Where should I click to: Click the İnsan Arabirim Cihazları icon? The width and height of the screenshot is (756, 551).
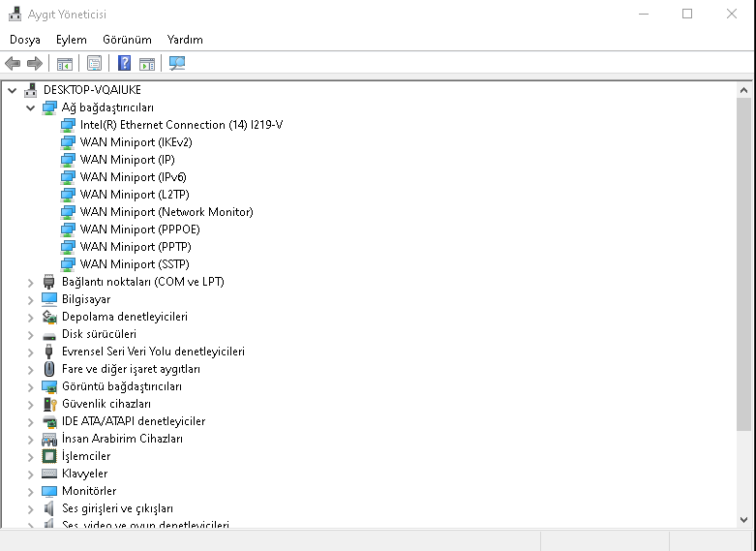[49, 439]
